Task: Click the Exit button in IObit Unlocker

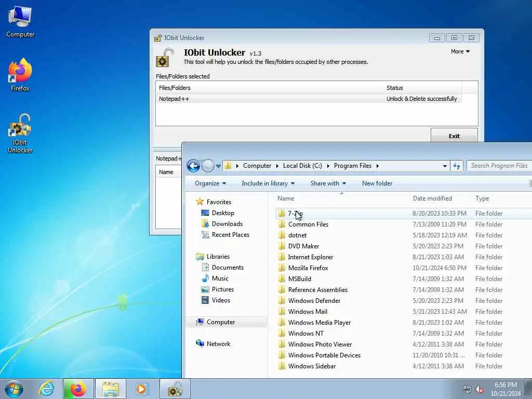Action: (x=454, y=136)
